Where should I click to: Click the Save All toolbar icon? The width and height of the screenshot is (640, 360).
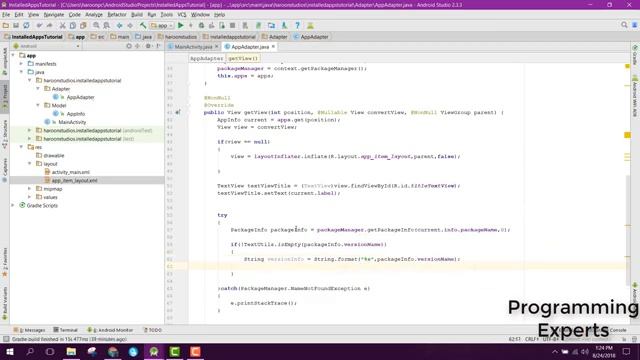(x=16, y=25)
